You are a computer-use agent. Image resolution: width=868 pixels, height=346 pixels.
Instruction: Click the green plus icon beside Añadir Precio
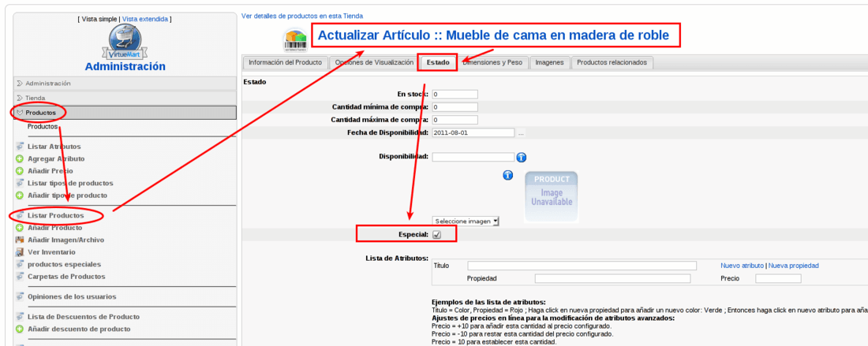point(20,171)
